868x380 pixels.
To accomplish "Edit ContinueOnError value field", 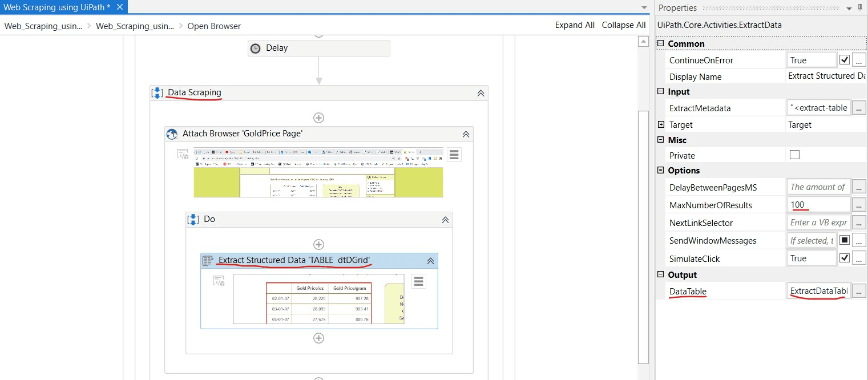I will click(811, 60).
